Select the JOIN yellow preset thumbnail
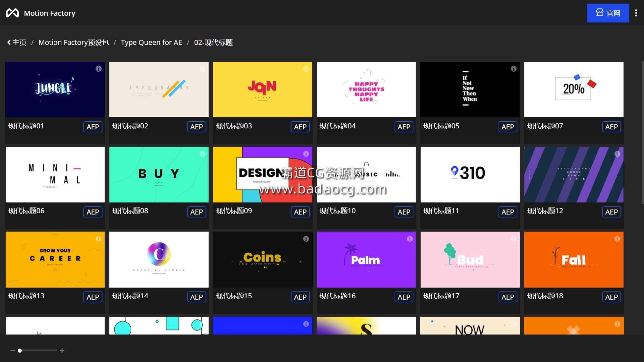This screenshot has width=644, height=362. coord(262,89)
